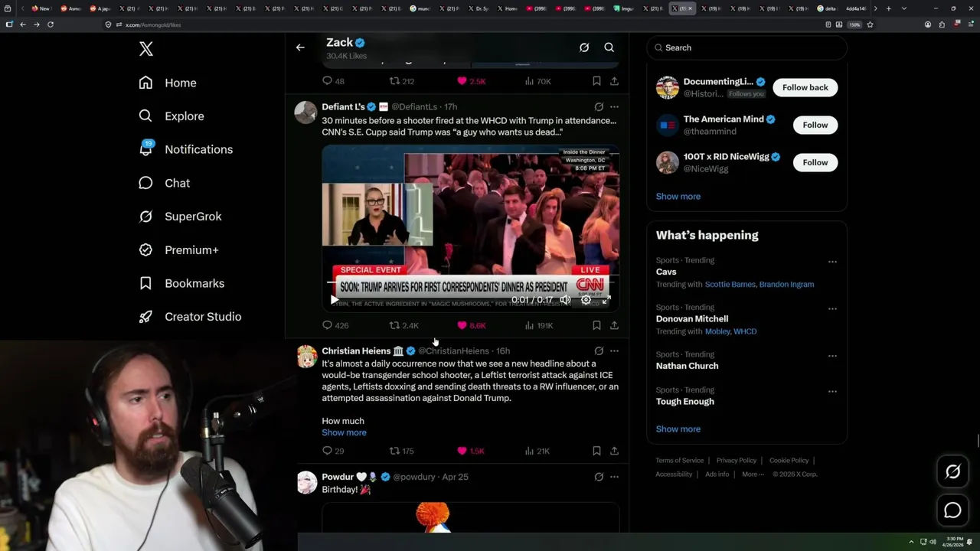Open the floating messages chat button
The height and width of the screenshot is (551, 980).
pyautogui.click(x=952, y=510)
